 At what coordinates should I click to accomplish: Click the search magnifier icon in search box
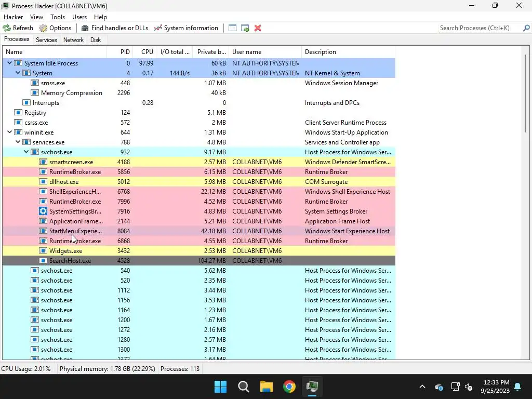pos(526,28)
